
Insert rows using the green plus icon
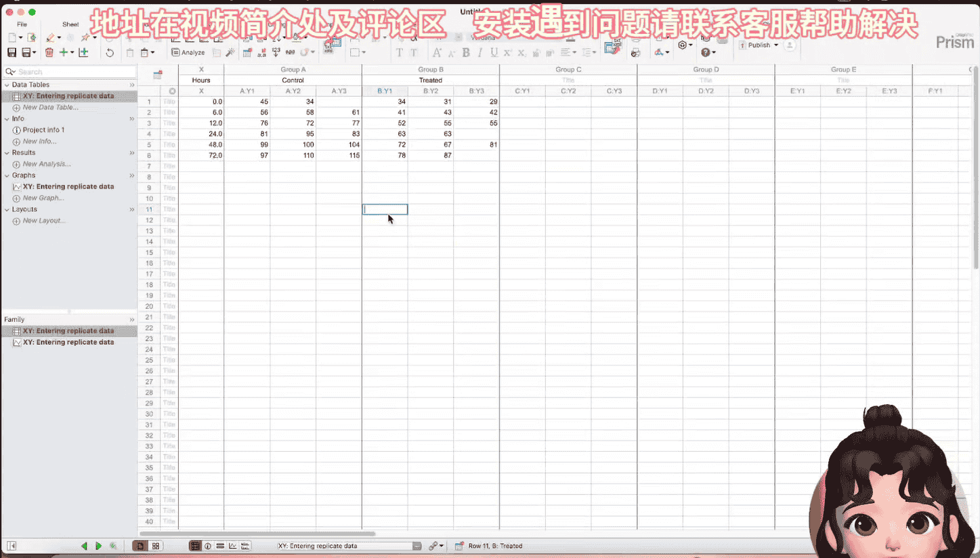coord(64,52)
